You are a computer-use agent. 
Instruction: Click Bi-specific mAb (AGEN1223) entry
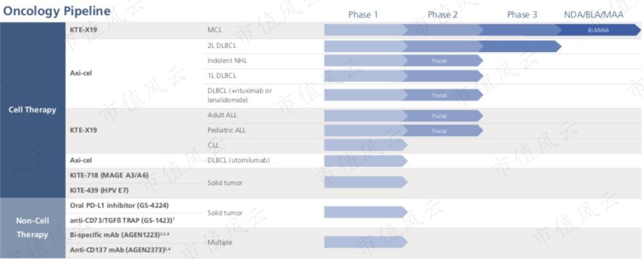coord(118,235)
